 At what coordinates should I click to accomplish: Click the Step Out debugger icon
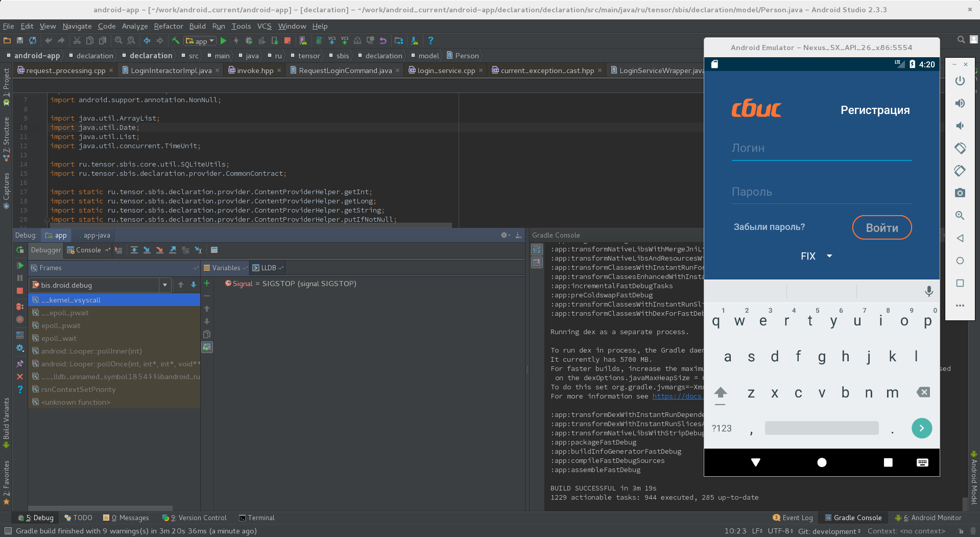(173, 250)
